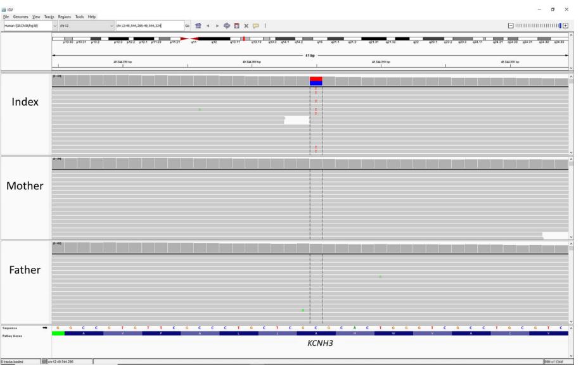This screenshot has height=371, width=588.
Task: Restore down the IGV window
Action: click(553, 9)
